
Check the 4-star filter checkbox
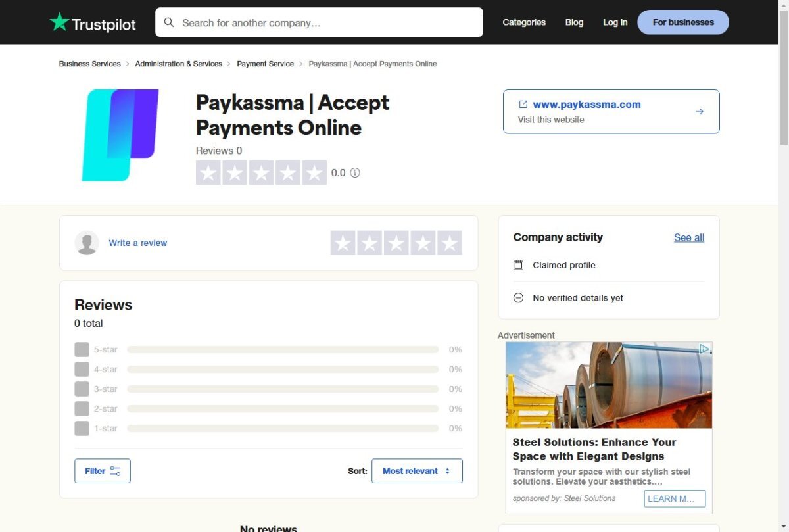82,369
